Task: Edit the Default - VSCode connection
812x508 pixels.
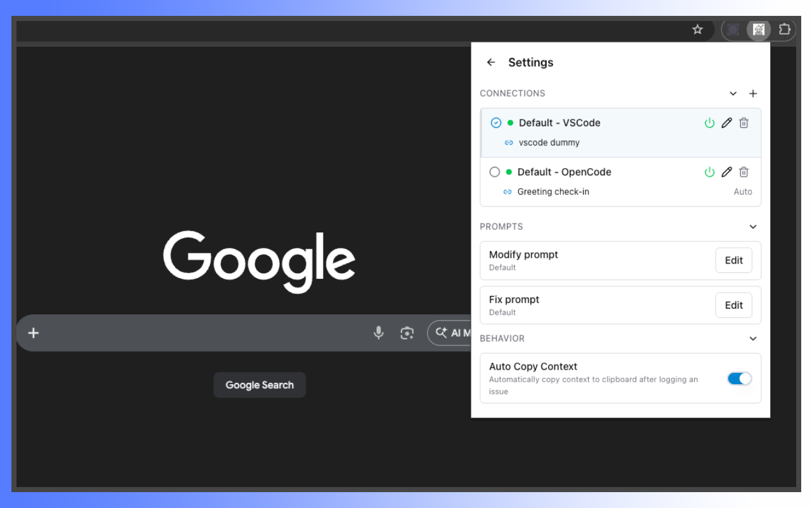Action: tap(727, 123)
